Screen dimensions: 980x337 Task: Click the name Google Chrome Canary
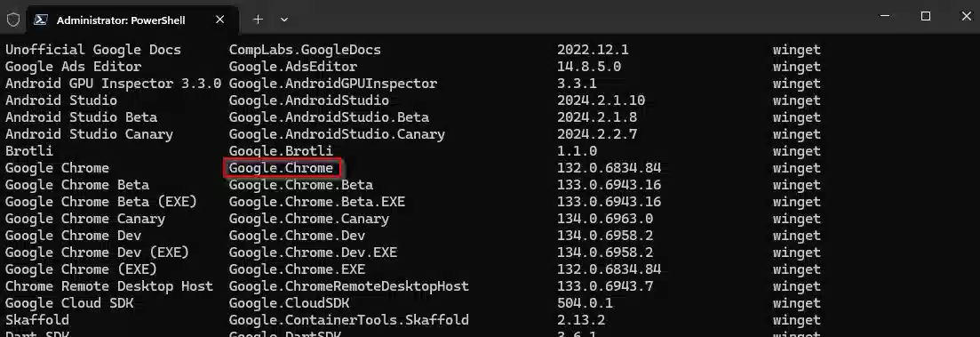pos(85,218)
